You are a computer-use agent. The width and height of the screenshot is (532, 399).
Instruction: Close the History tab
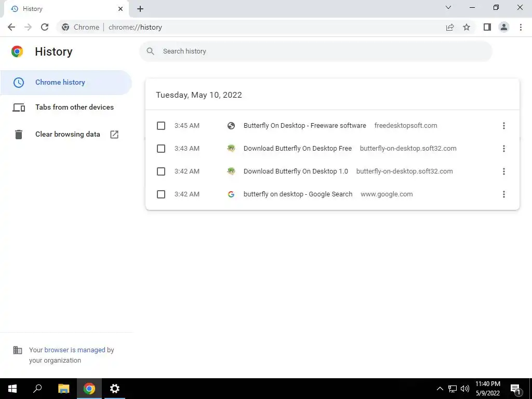pos(121,9)
